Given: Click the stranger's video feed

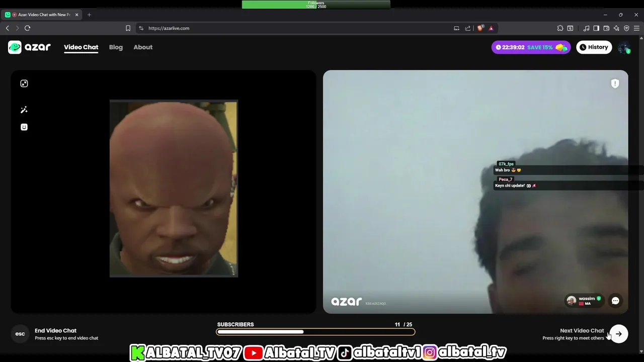Looking at the screenshot, I should [475, 192].
